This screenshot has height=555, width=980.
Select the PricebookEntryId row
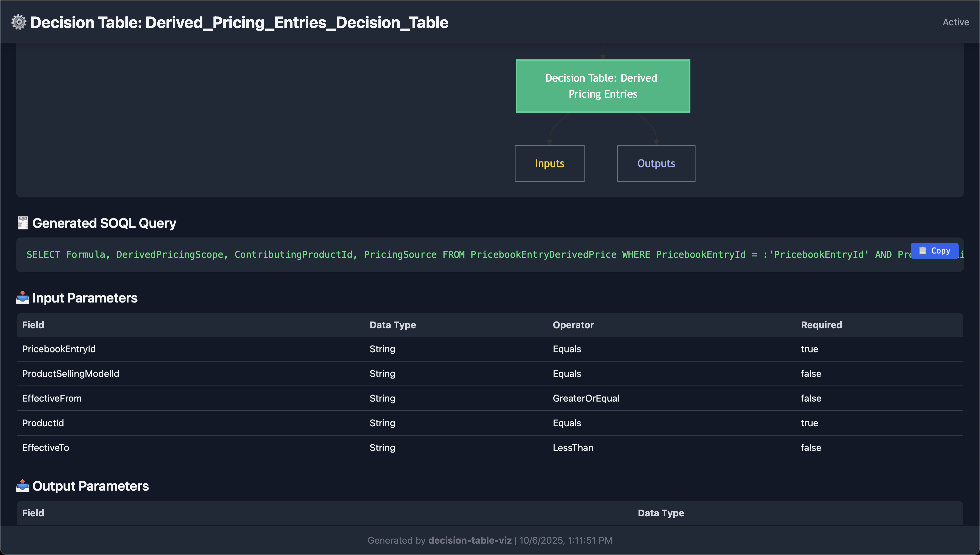tap(59, 349)
